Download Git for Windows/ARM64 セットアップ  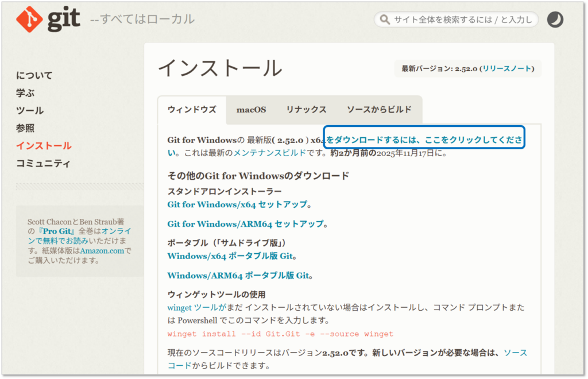point(245,224)
